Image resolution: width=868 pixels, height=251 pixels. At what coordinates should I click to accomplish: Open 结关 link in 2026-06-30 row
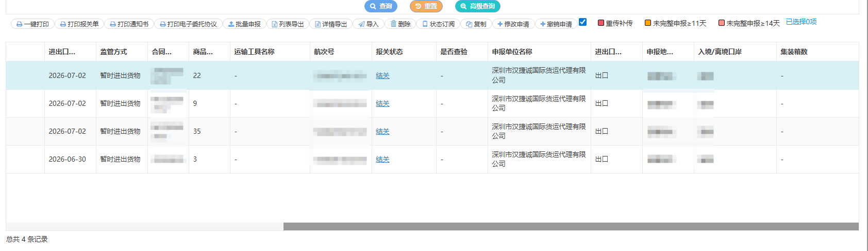382,159
